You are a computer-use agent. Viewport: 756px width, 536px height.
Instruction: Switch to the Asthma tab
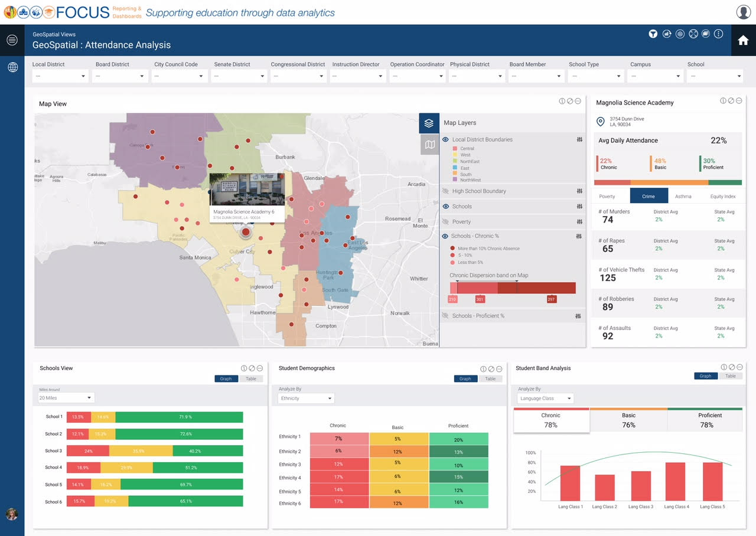(x=683, y=196)
